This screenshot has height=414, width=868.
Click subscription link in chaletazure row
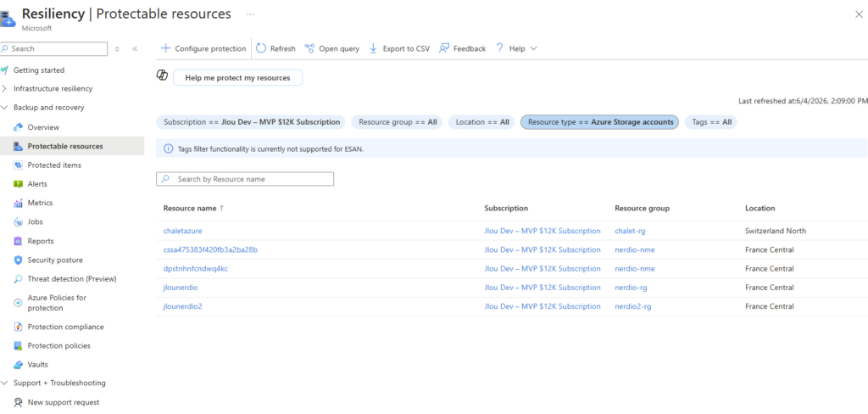coord(542,231)
